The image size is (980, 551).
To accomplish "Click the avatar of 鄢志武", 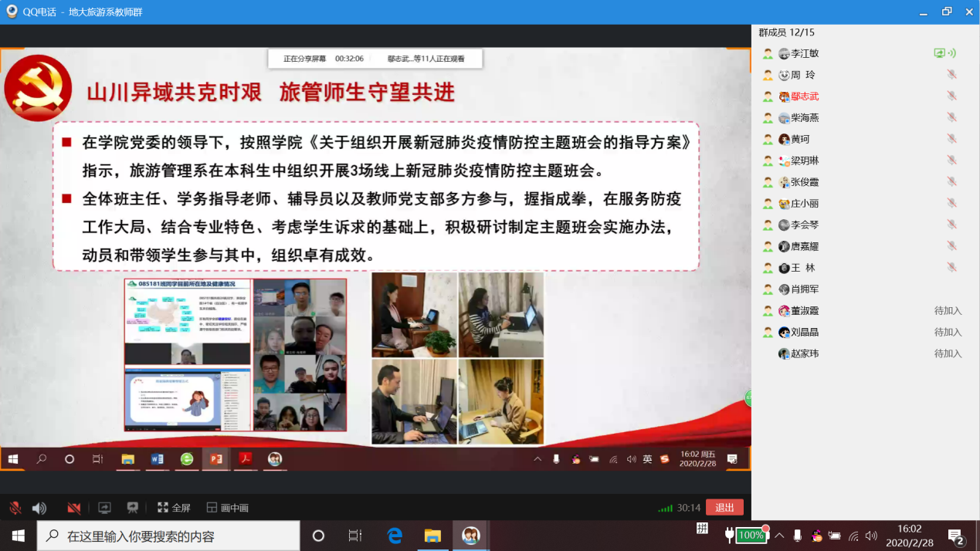I will click(x=784, y=96).
